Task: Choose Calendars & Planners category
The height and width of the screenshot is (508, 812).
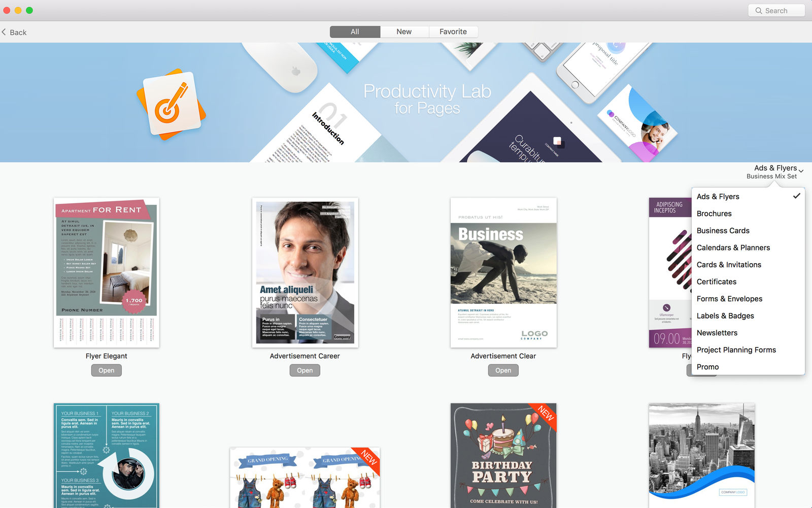Action: pyautogui.click(x=748, y=247)
